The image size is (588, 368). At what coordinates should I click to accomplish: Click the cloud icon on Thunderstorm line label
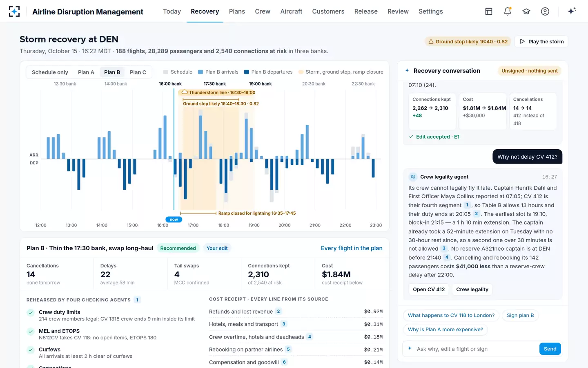click(x=185, y=92)
